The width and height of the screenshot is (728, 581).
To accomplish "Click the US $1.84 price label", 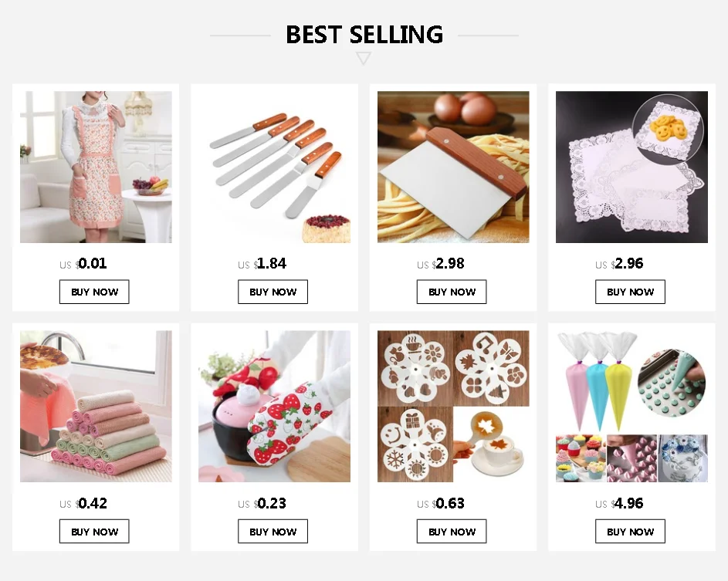I will tap(262, 264).
